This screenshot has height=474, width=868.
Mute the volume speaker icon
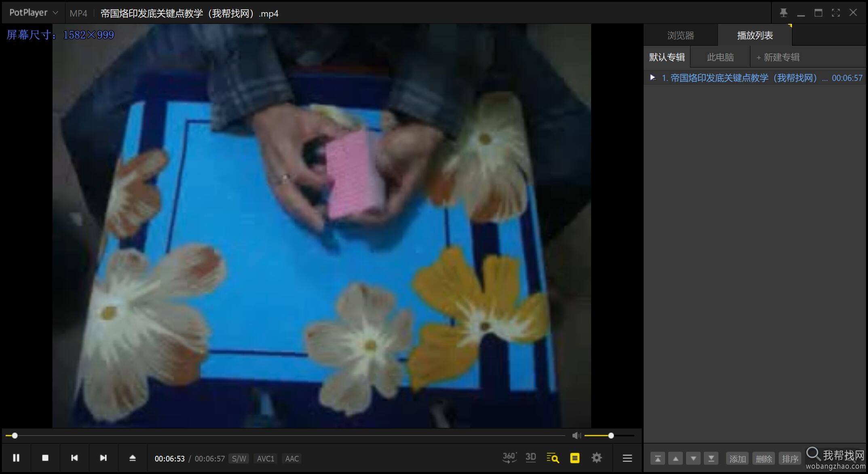click(576, 436)
